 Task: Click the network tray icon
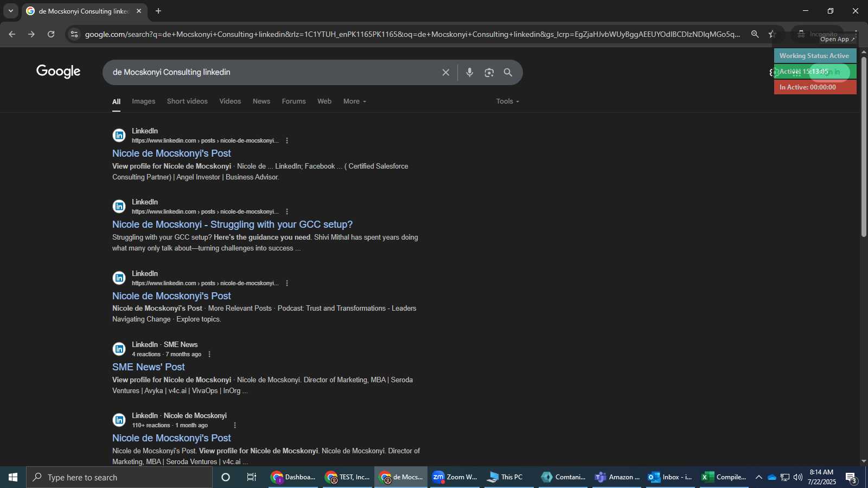785,477
